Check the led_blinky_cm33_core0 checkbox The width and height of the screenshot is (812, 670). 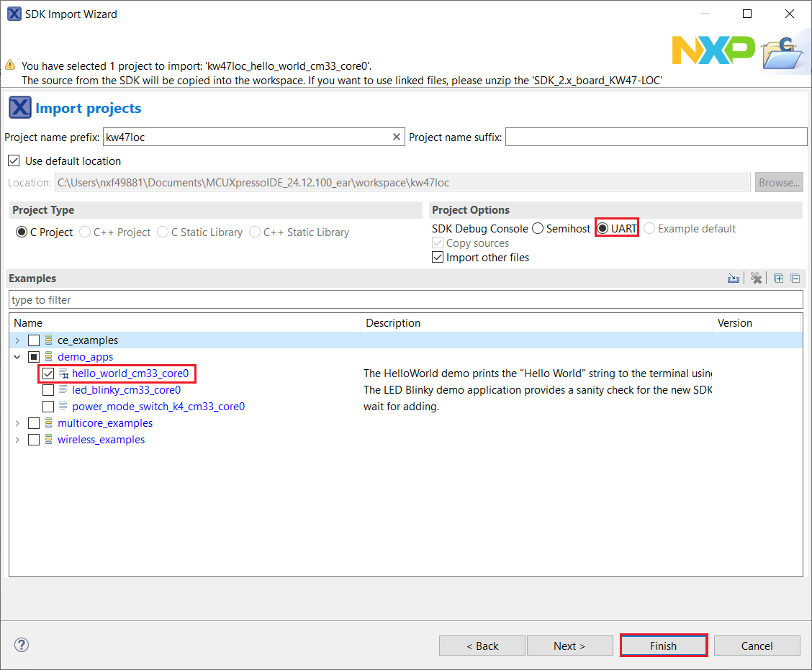pyautogui.click(x=48, y=390)
